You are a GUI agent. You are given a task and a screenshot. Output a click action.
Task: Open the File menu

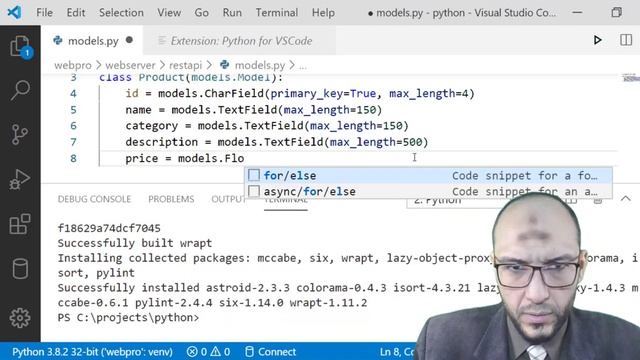click(x=44, y=13)
